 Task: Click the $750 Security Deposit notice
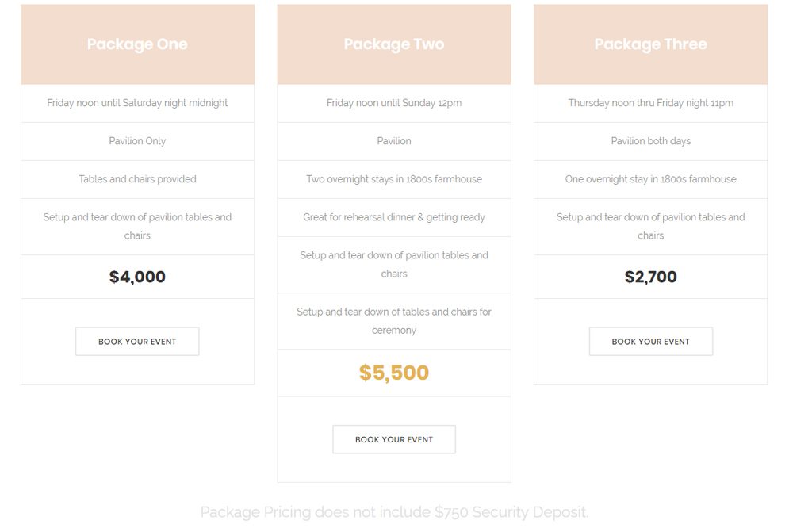[x=394, y=512]
